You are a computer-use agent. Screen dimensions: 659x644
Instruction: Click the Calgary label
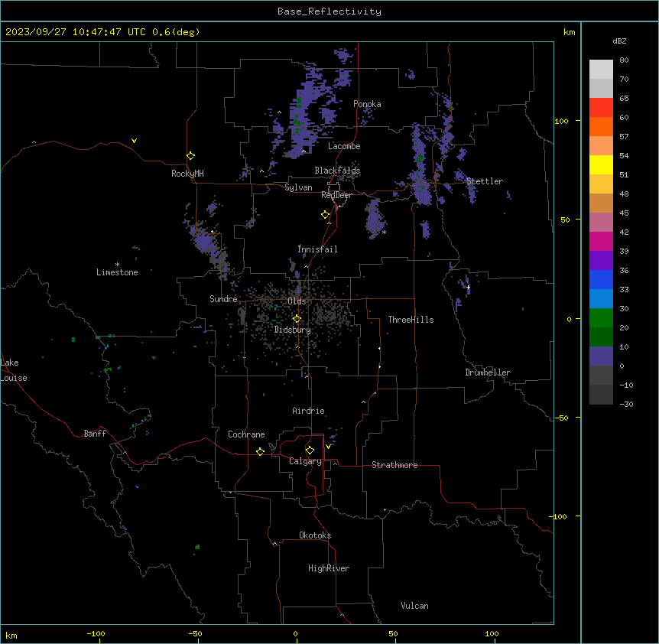pos(305,461)
